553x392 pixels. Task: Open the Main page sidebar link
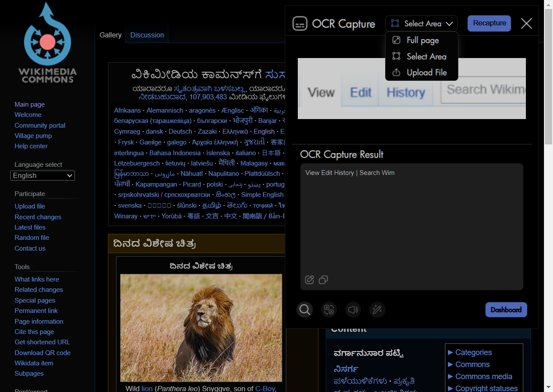pos(30,104)
